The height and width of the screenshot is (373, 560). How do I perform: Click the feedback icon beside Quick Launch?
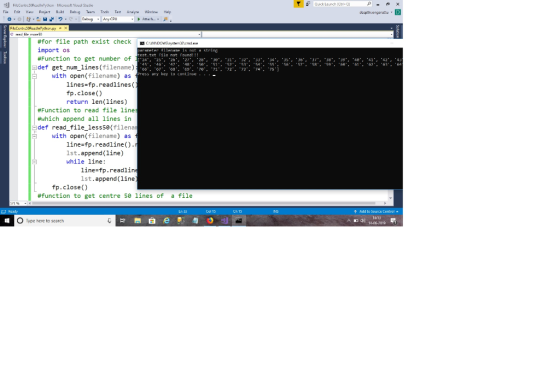click(x=308, y=4)
